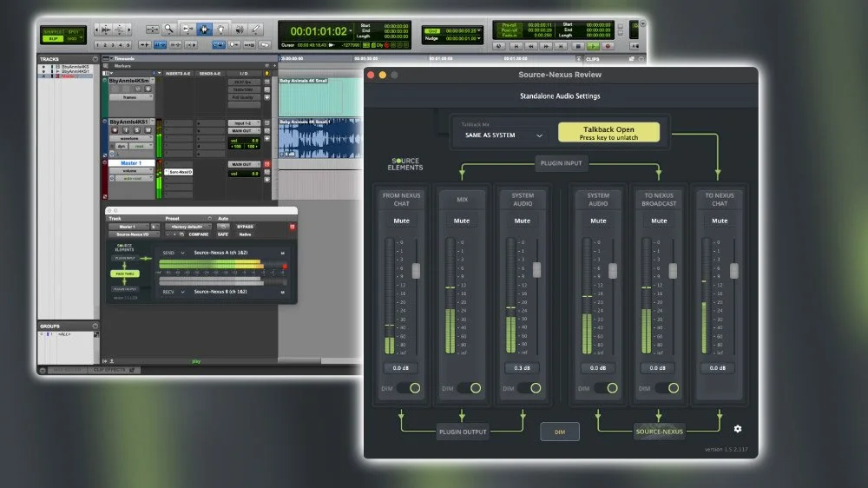Screen dimensions: 868x488
Task: Click the Stop transport button in Pro Tools
Action: (578, 47)
